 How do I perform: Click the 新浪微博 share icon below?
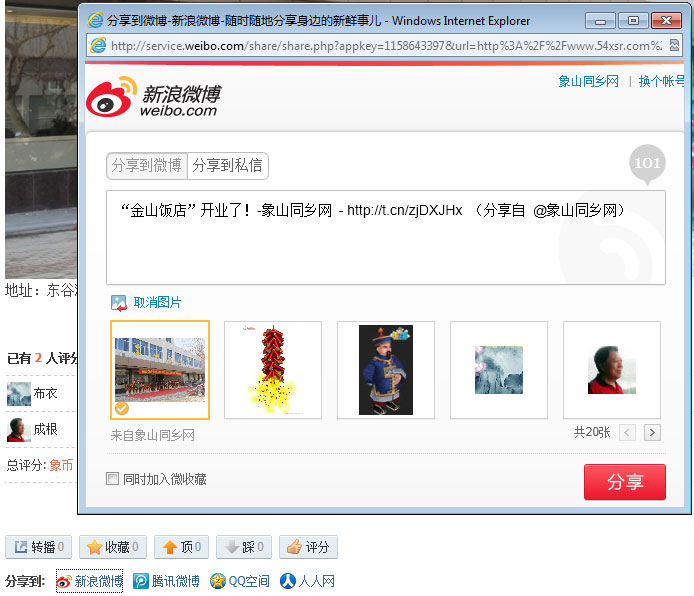(64, 581)
